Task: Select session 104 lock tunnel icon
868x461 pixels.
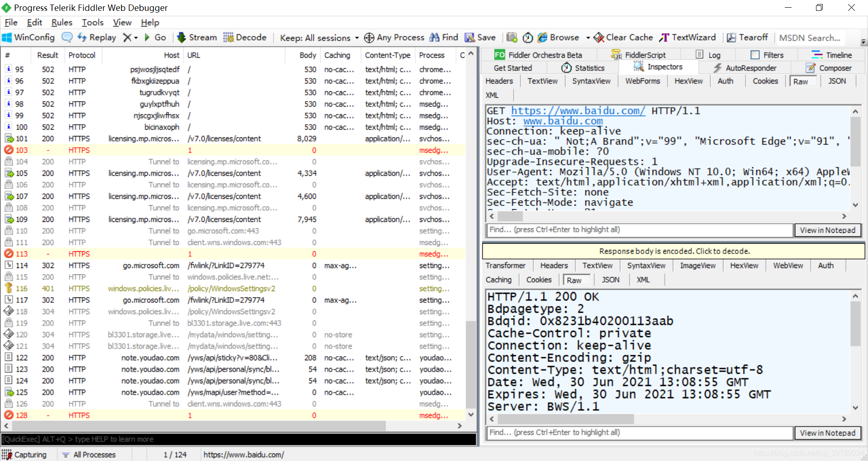Action: (9, 162)
